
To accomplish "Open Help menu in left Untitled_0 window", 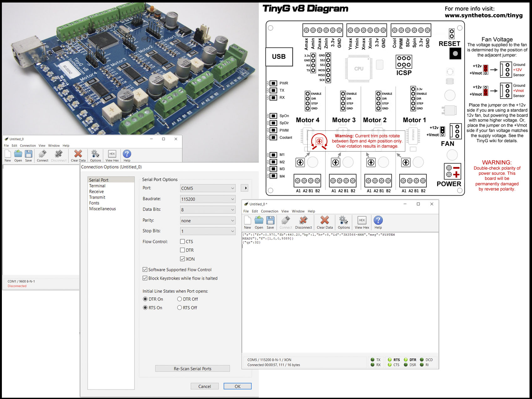I will coord(66,146).
